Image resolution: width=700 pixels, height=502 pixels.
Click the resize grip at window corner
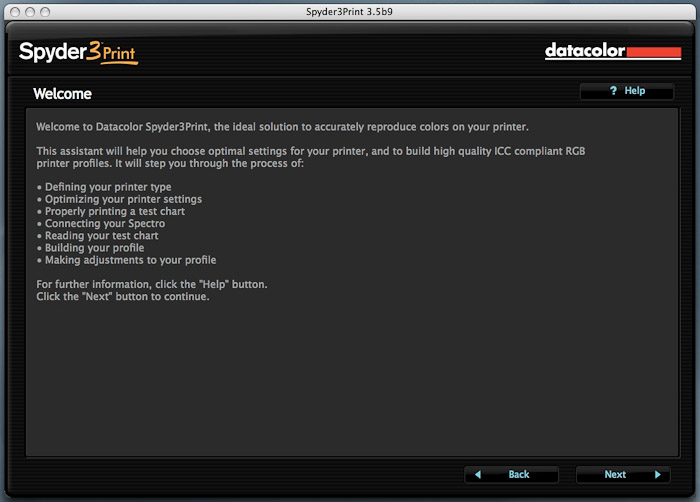pos(691,493)
